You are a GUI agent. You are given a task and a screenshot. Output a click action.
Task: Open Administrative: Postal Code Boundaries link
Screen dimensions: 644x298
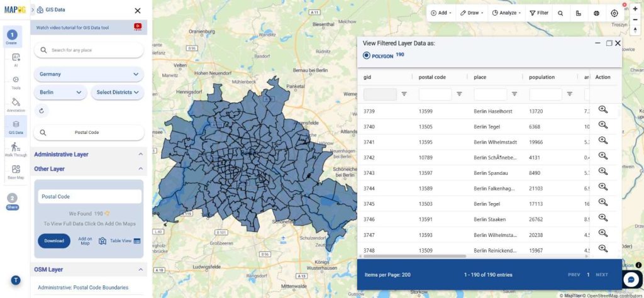click(x=83, y=287)
